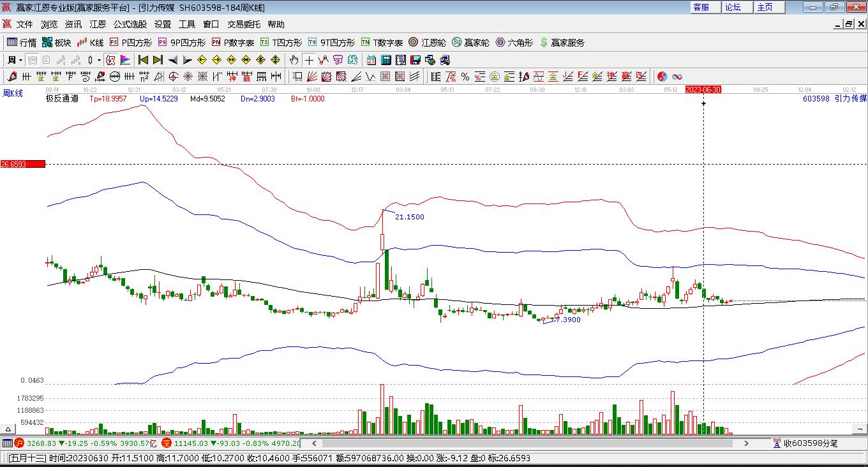The width and height of the screenshot is (868, 467).
Task: Click the blue infinity symbol icon
Action: tap(677, 77)
